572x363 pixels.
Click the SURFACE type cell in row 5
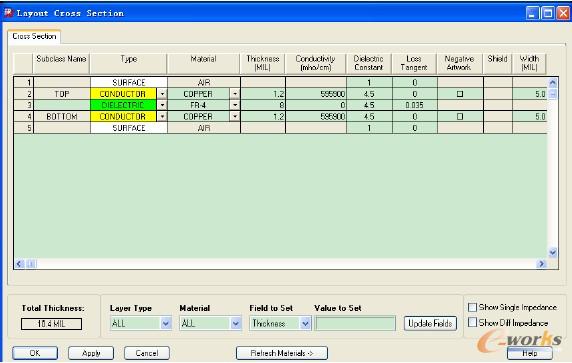coord(129,128)
